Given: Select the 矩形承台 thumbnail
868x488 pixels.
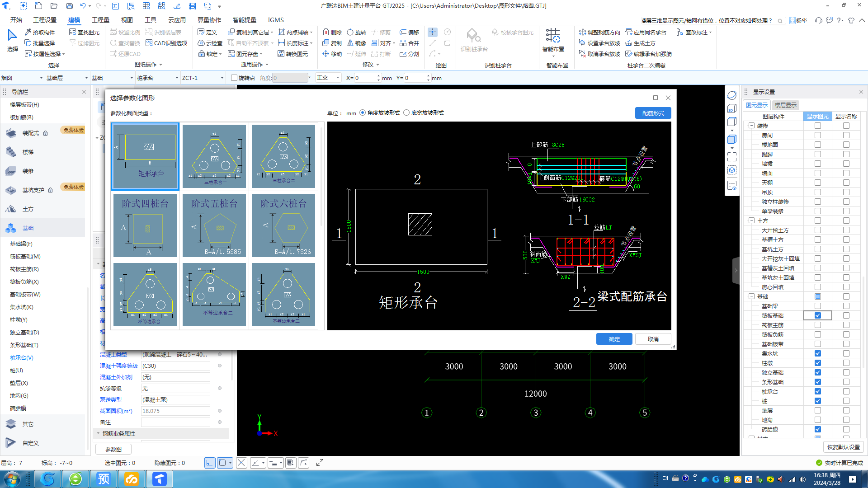Looking at the screenshot, I should coord(145,156).
